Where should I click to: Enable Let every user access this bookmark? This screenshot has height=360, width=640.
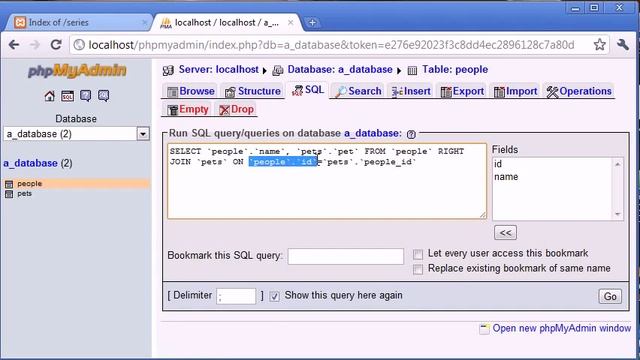tap(418, 254)
